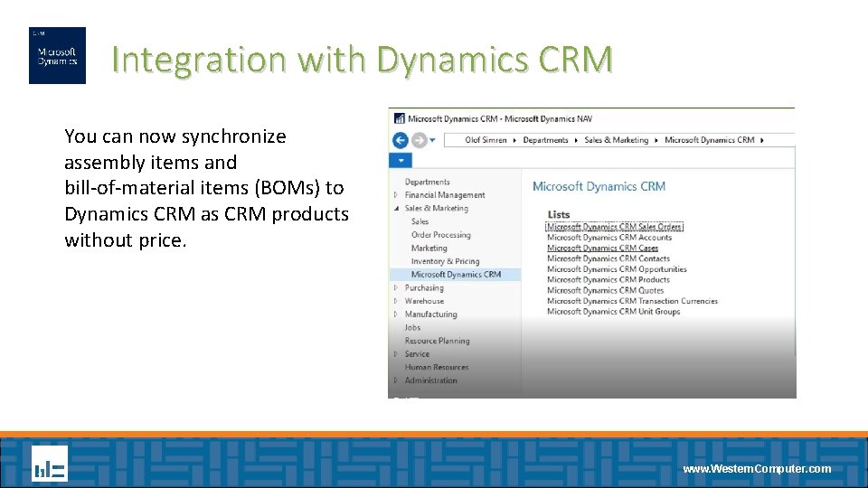Click the Lists section heading
Image resolution: width=868 pixels, height=488 pixels.
pos(559,214)
